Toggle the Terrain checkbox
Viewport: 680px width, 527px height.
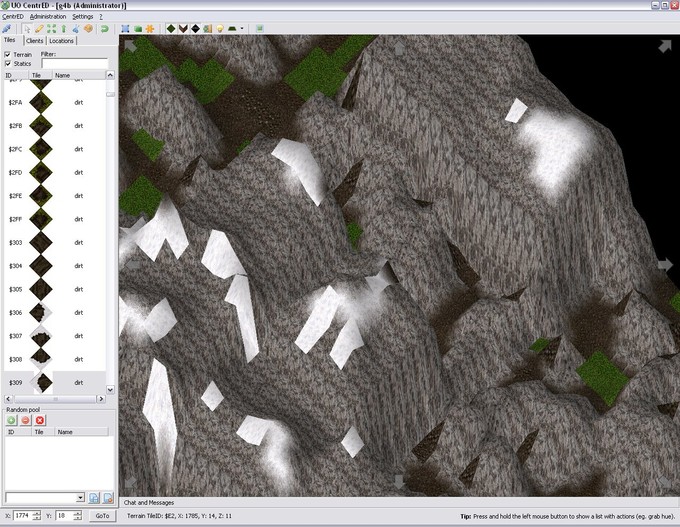[9, 54]
